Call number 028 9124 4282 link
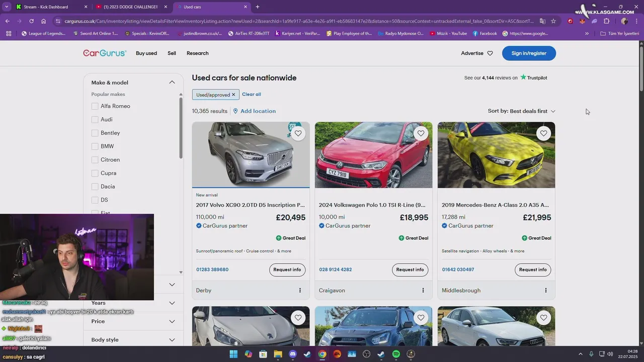 tap(336, 270)
